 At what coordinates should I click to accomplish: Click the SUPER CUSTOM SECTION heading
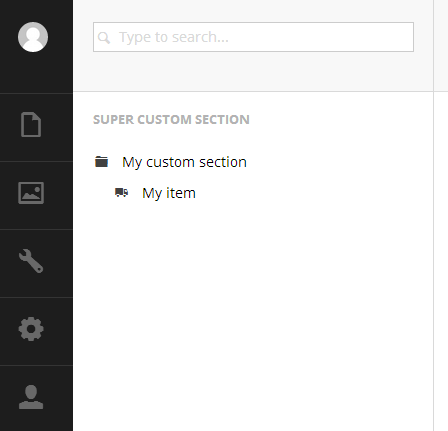(171, 119)
